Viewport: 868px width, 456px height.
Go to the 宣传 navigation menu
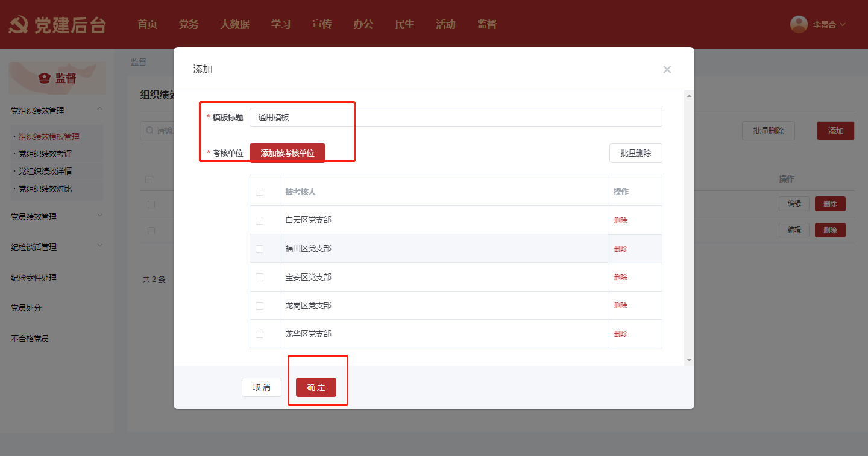322,25
